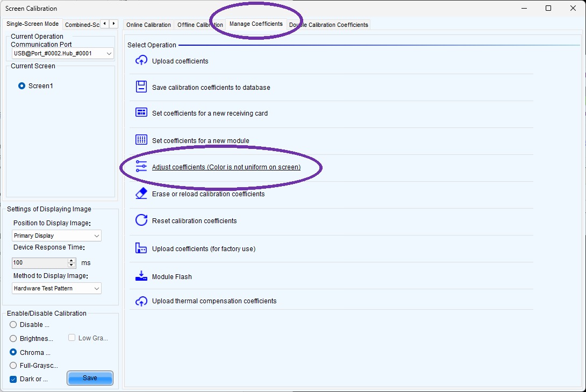Click the save-to-database floppy disk icon

(141, 87)
